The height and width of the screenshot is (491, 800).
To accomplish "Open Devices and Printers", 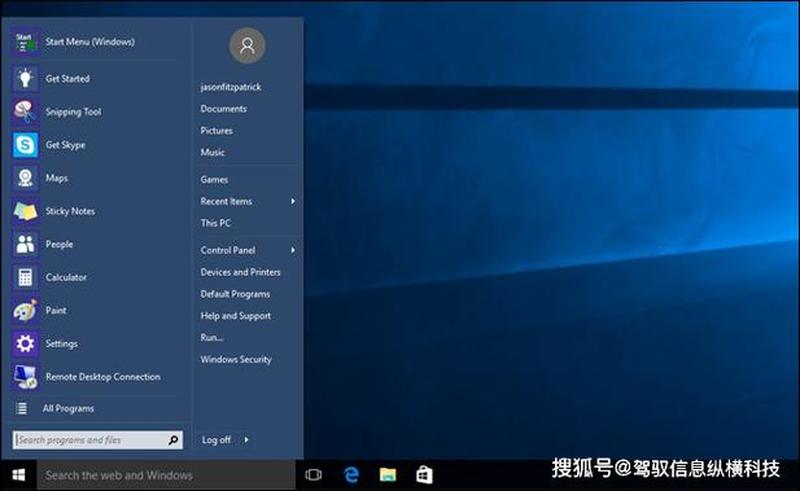I will coord(240,272).
